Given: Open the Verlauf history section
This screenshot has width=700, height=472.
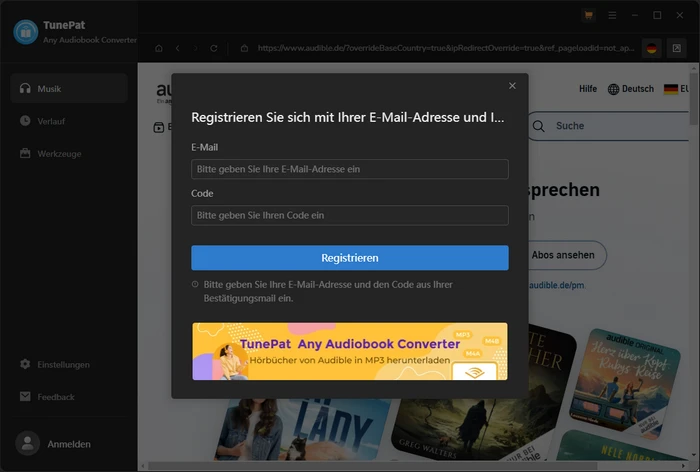Looking at the screenshot, I should 69,121.
